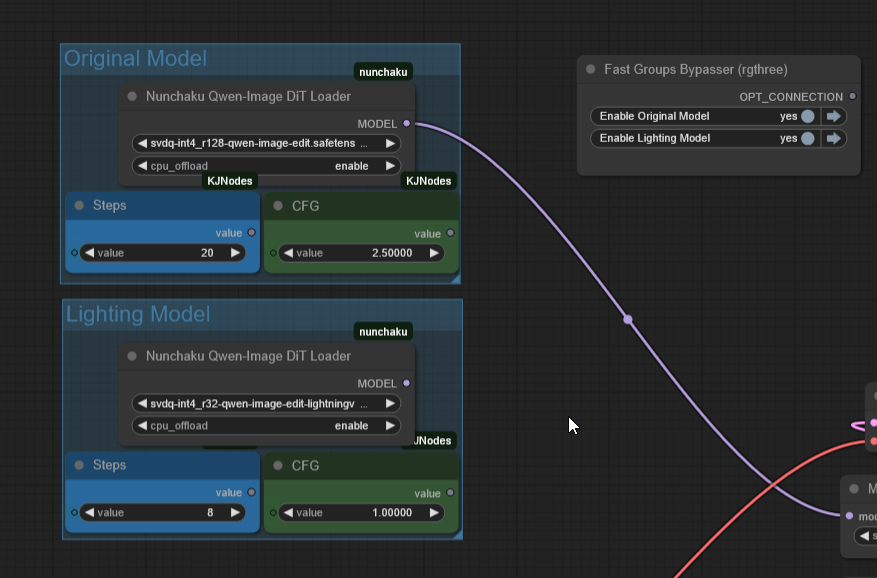
Task: Collapse the Fast Groups Bypasser node dot
Action: click(x=591, y=69)
